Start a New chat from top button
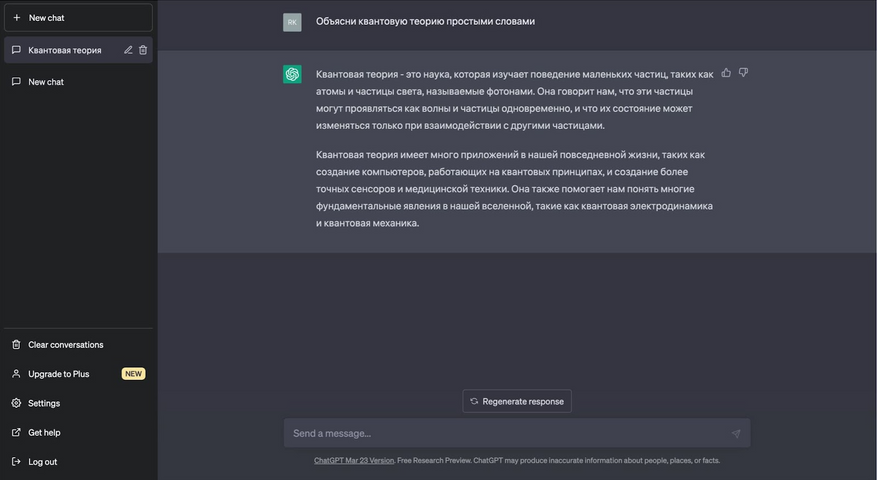 click(x=78, y=17)
